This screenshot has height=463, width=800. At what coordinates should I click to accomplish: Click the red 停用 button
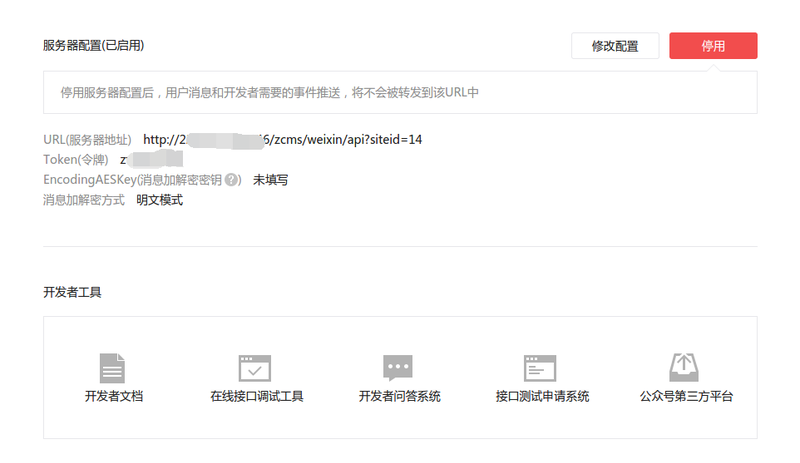pyautogui.click(x=712, y=46)
